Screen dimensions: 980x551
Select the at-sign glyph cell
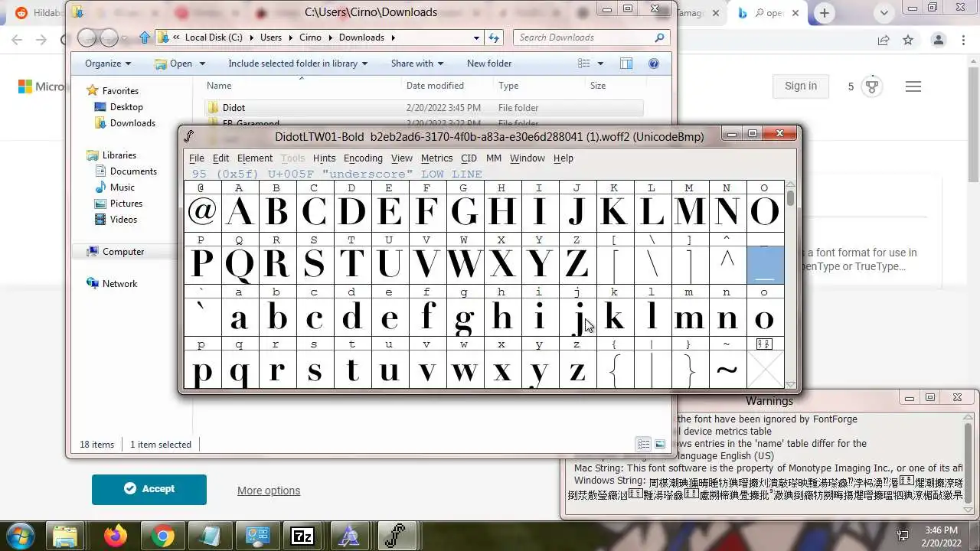202,212
